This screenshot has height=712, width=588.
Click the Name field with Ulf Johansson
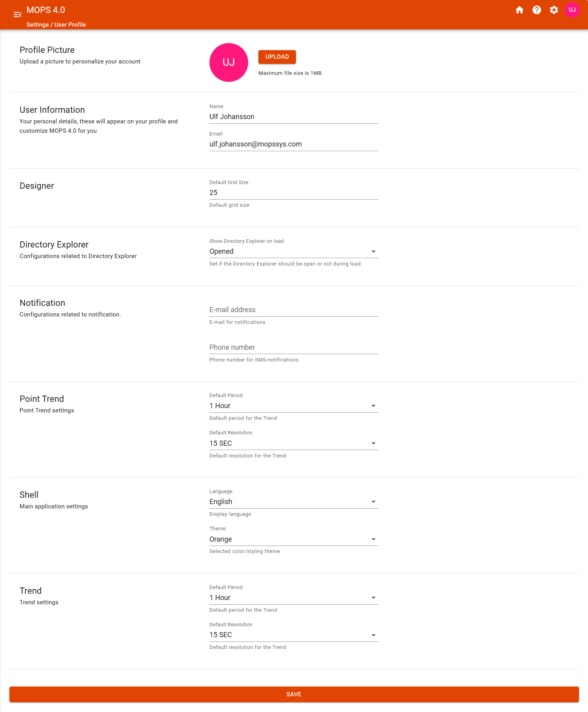[x=294, y=117]
